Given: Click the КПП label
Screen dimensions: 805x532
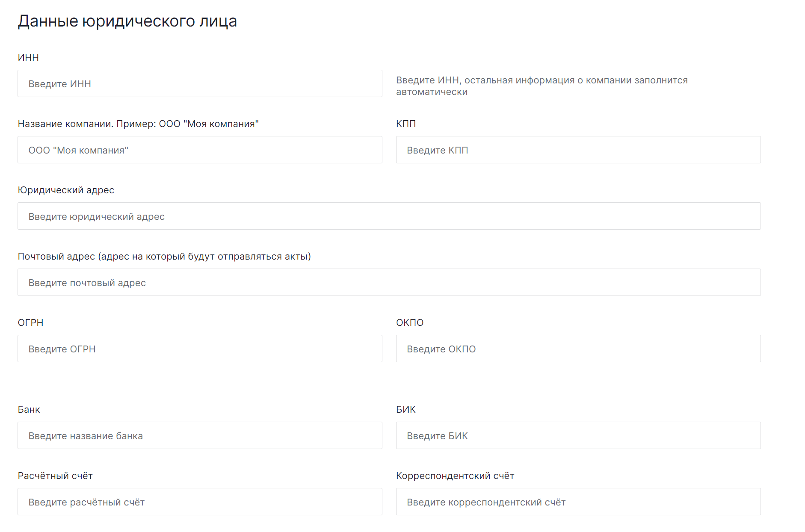Looking at the screenshot, I should click(x=406, y=124).
